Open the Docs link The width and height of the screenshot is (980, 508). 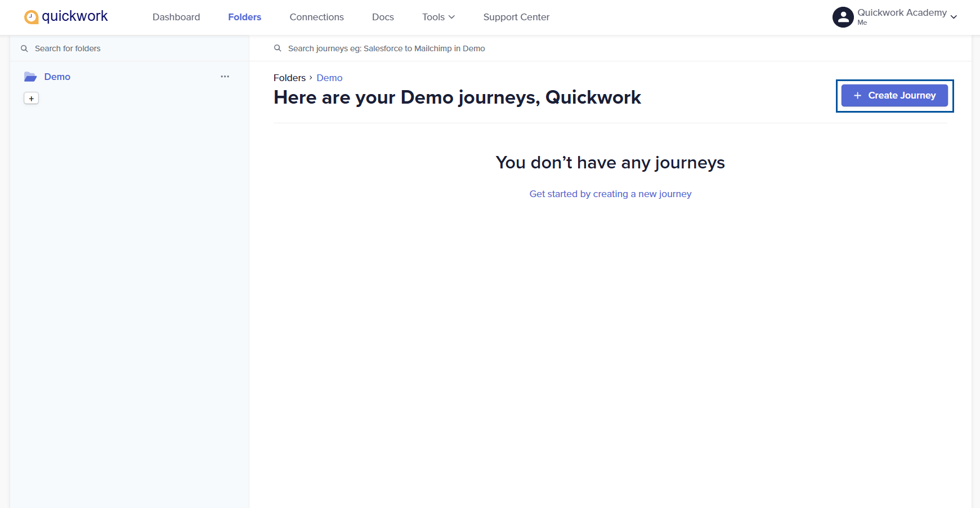click(383, 17)
